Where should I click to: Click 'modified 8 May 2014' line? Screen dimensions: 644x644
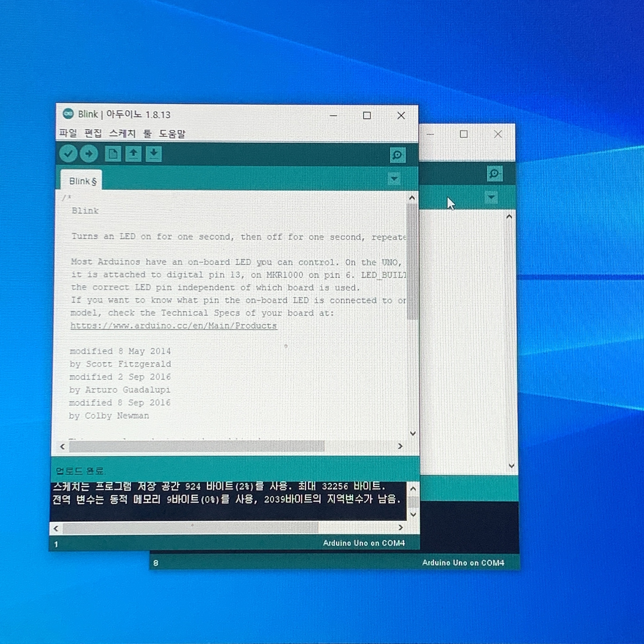pyautogui.click(x=120, y=351)
